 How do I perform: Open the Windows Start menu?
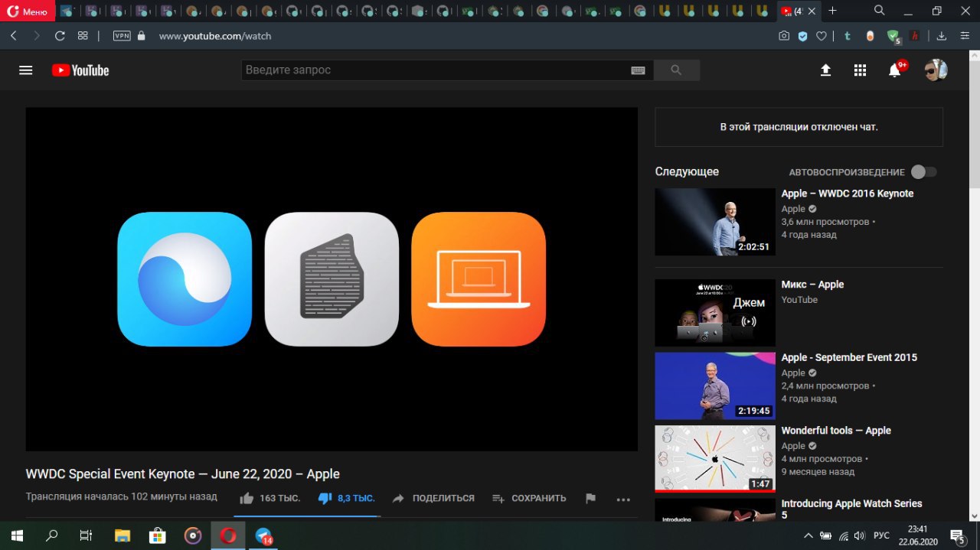click(18, 535)
